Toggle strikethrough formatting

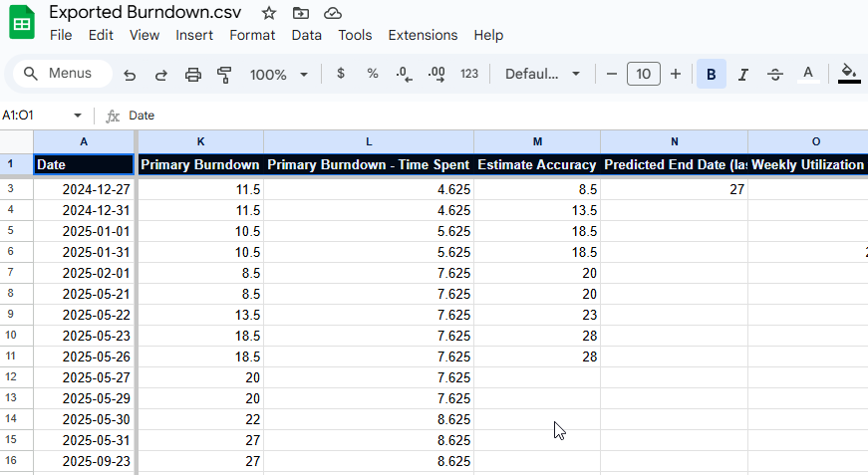[775, 74]
